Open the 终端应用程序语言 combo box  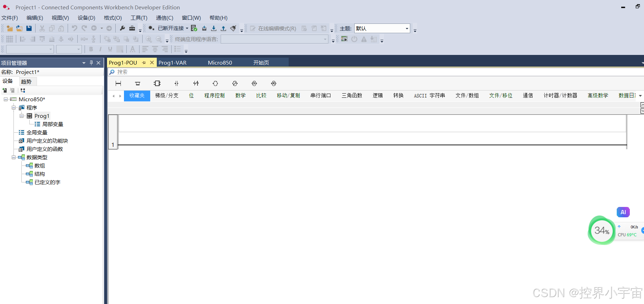point(275,39)
